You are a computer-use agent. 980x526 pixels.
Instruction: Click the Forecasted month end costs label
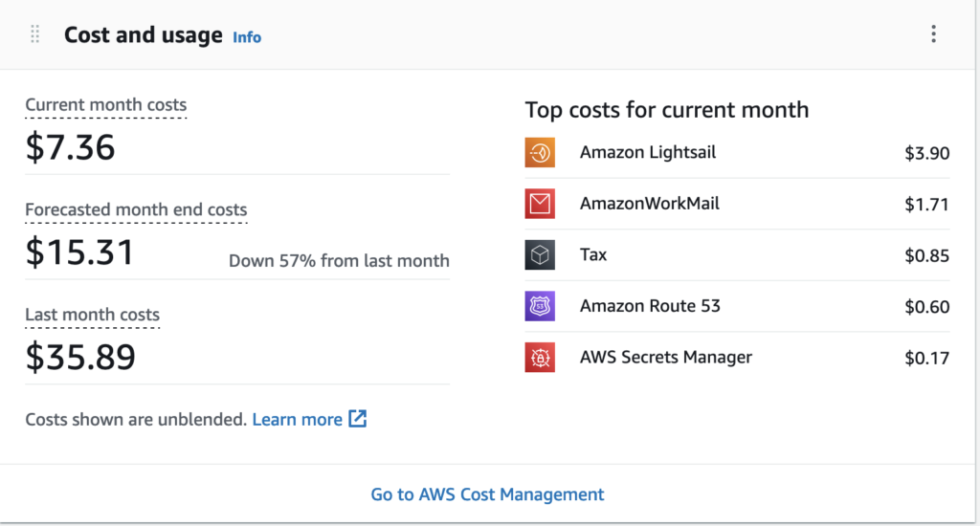[136, 209]
